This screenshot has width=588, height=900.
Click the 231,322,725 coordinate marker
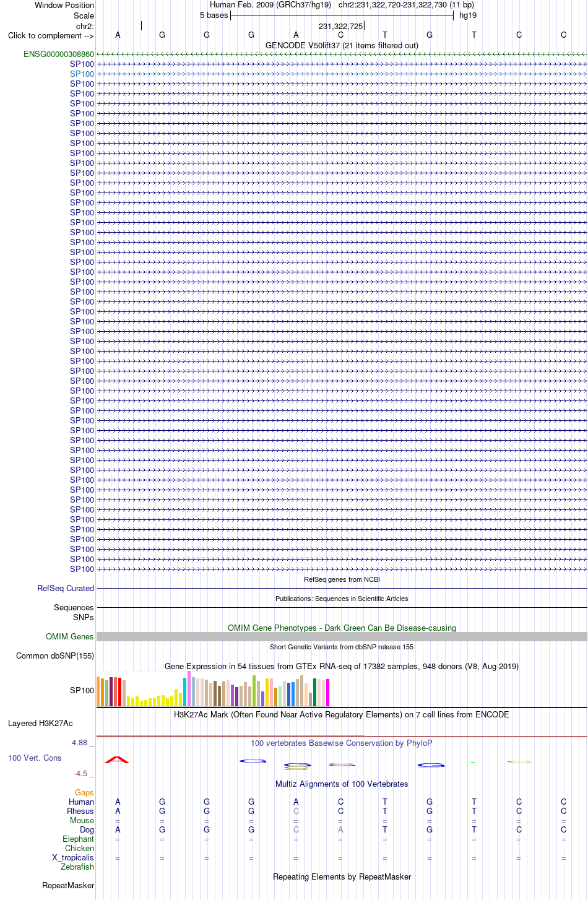tap(340, 27)
